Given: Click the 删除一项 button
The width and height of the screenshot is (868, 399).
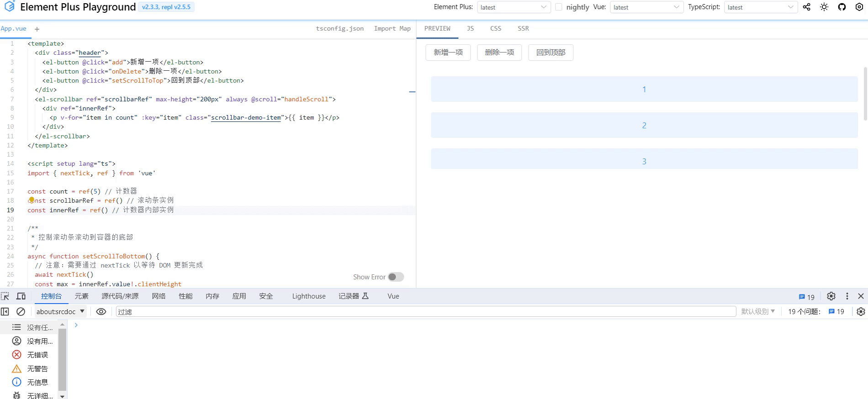Looking at the screenshot, I should (499, 52).
